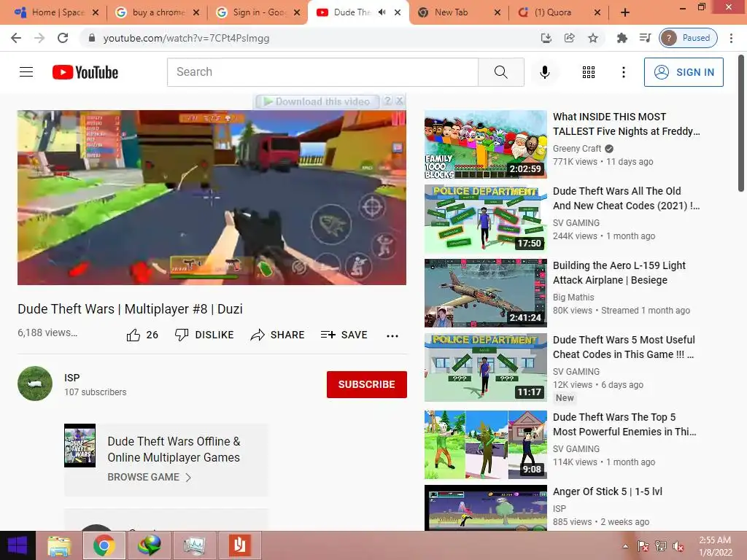Go forward in browser history
747x560 pixels.
click(39, 38)
